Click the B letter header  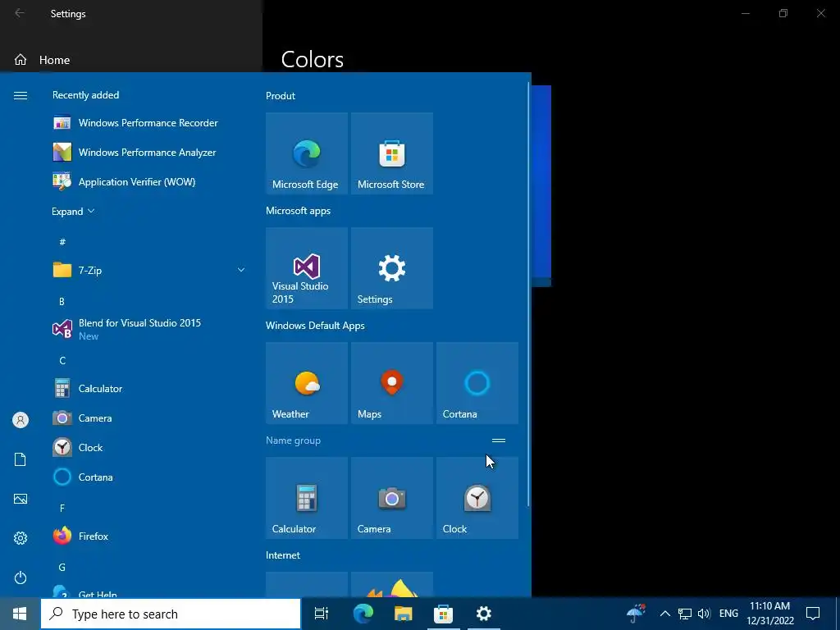coord(62,302)
